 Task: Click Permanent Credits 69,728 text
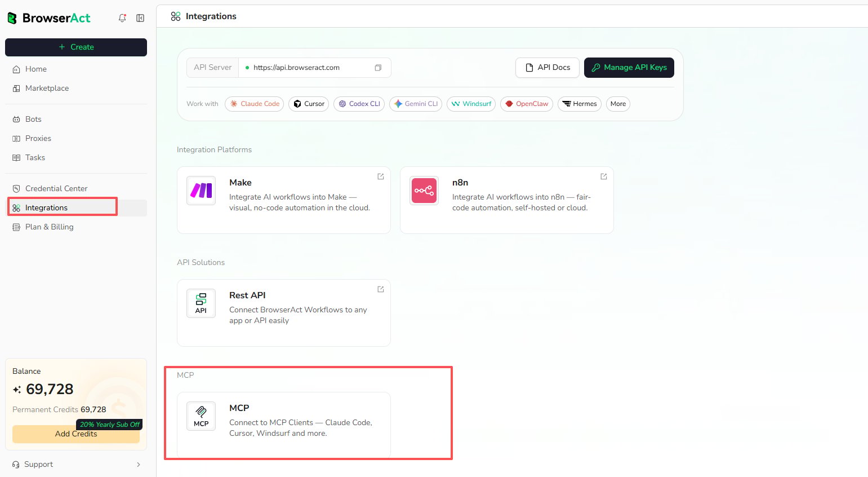click(59, 409)
